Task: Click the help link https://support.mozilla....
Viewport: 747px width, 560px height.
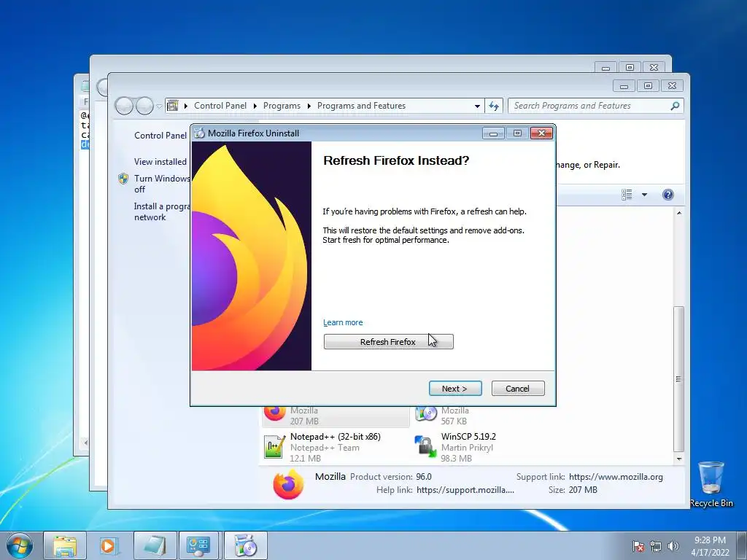Action: 465,489
